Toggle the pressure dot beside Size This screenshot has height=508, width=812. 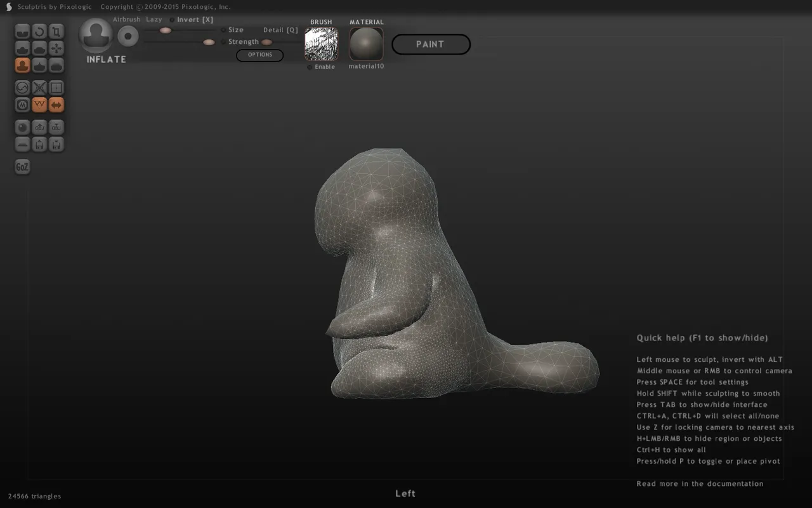[223, 30]
